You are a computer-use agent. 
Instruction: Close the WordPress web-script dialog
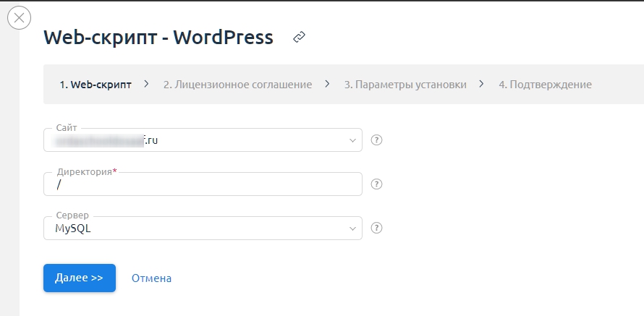point(20,17)
